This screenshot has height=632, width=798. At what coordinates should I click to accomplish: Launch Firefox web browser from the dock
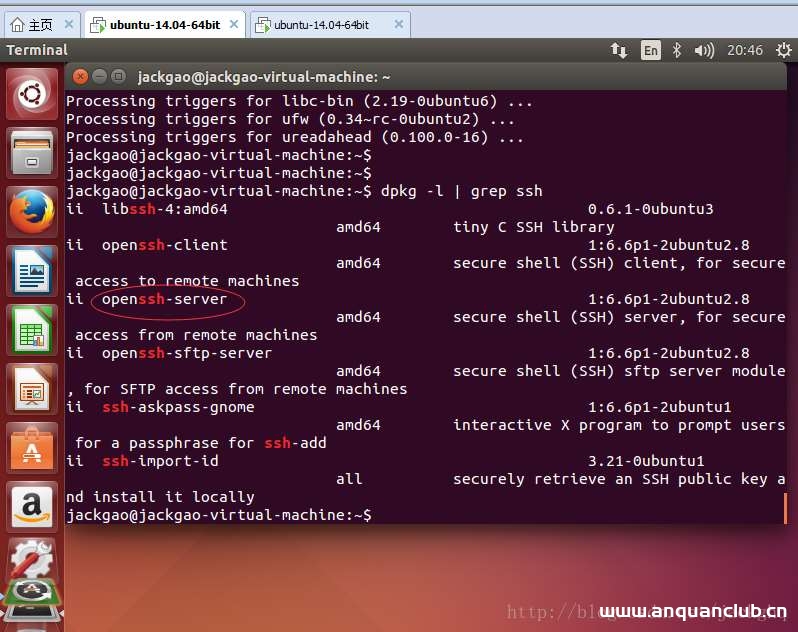[32, 212]
